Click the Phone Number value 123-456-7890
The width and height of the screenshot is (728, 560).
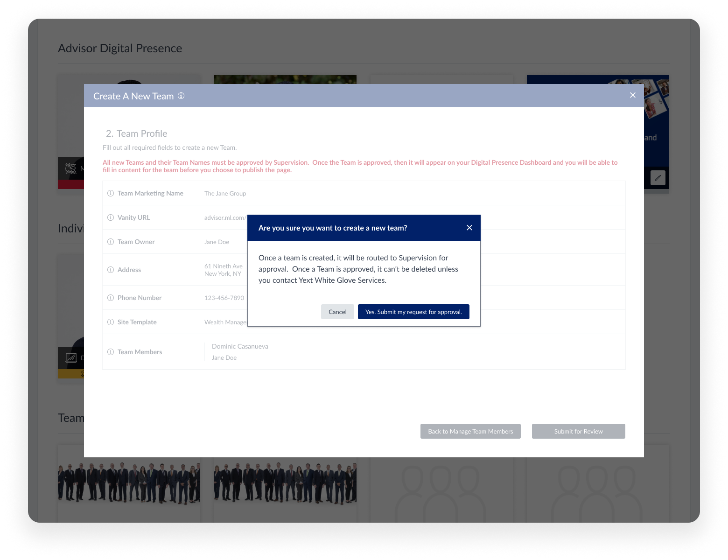[x=224, y=298]
